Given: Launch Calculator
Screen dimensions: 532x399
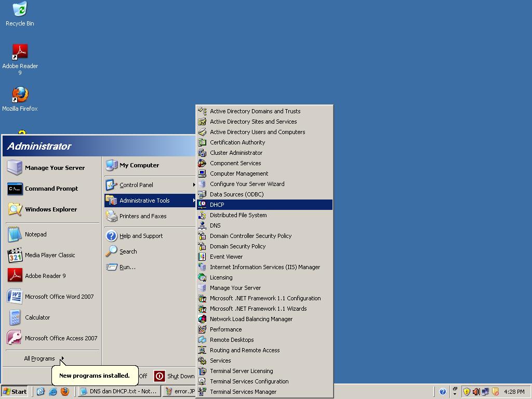Looking at the screenshot, I should 52,317.
